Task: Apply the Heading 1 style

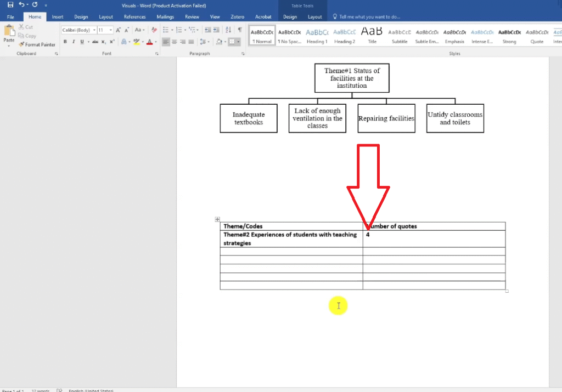Action: tap(317, 36)
